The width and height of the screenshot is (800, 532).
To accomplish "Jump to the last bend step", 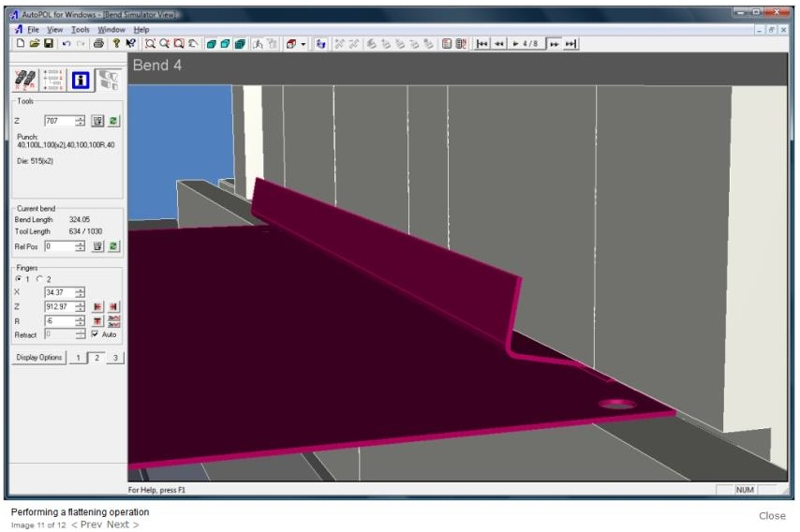I will tap(570, 44).
